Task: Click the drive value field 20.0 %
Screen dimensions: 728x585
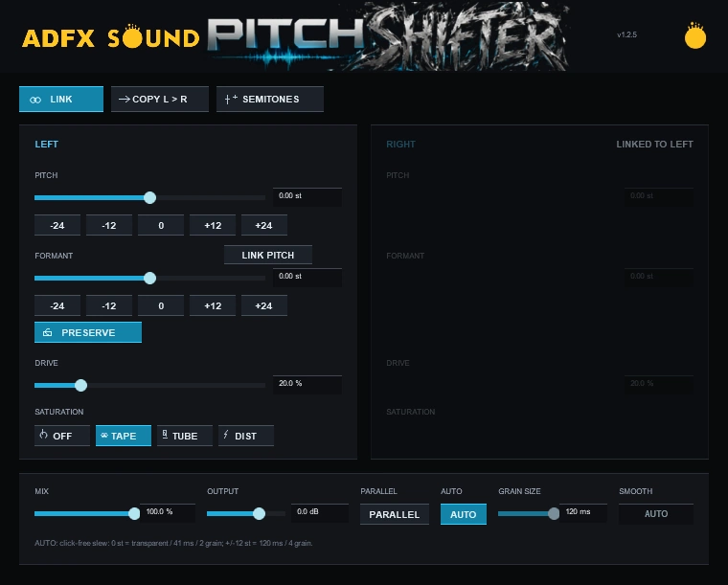Action: 307,384
